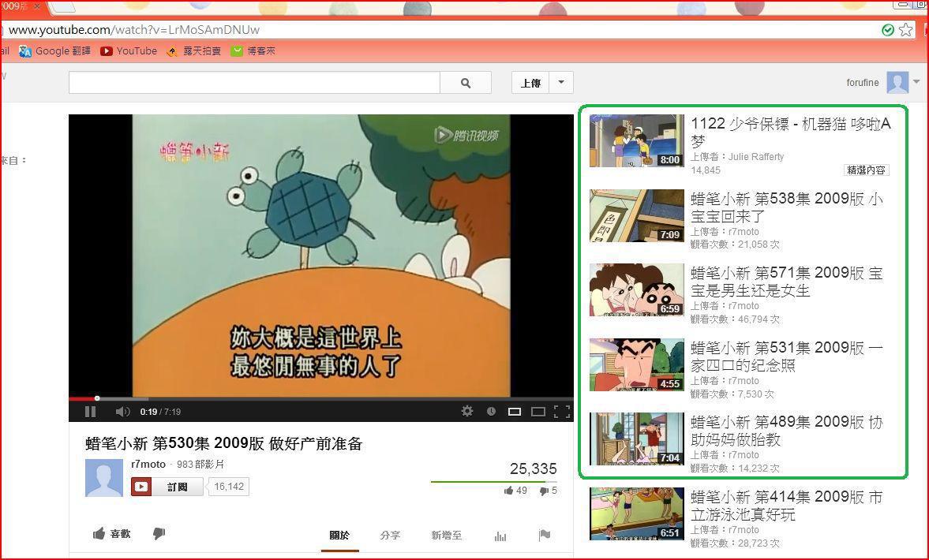The image size is (929, 560).
Task: Seek on the video progress bar
Action: [321, 398]
